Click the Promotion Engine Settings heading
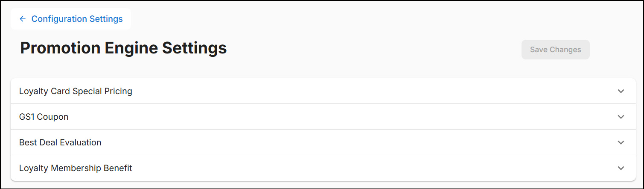Image resolution: width=644 pixels, height=189 pixels. click(123, 48)
